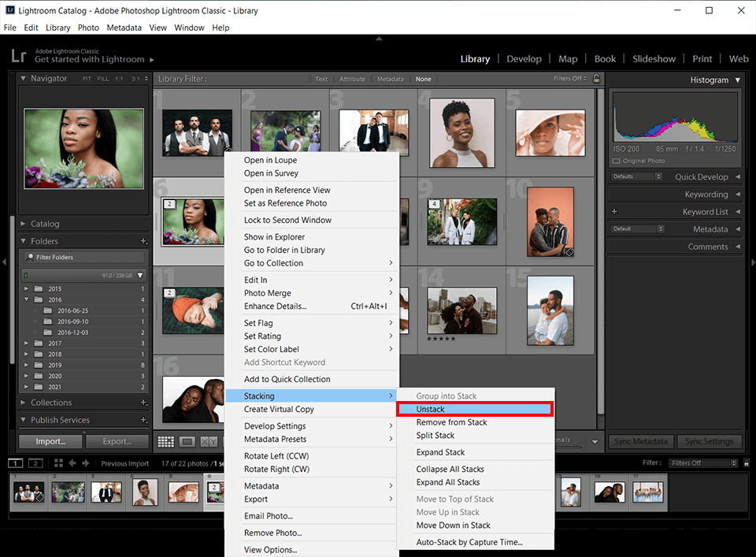Click Previous Import source label
The height and width of the screenshot is (557, 756).
coord(125,463)
